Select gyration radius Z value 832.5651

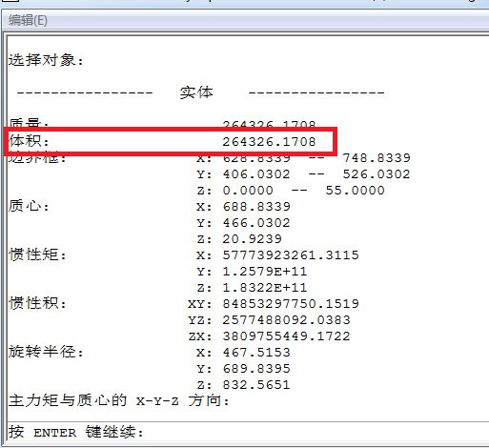[x=256, y=385]
